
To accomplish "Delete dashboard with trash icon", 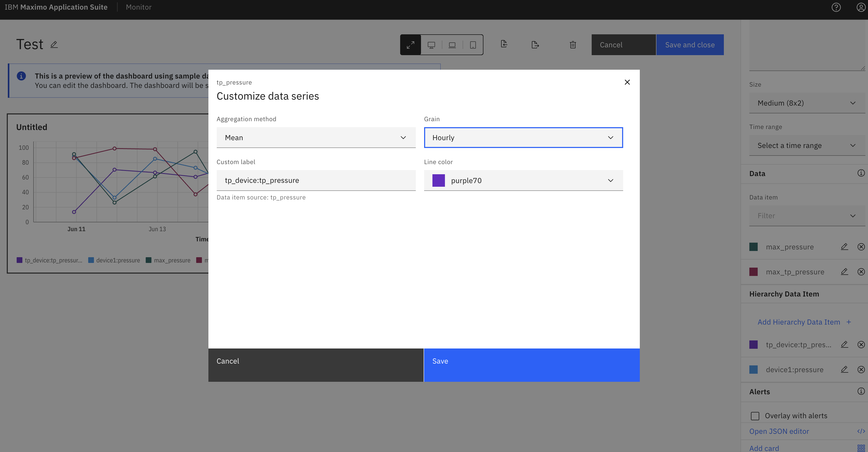I will pyautogui.click(x=573, y=45).
